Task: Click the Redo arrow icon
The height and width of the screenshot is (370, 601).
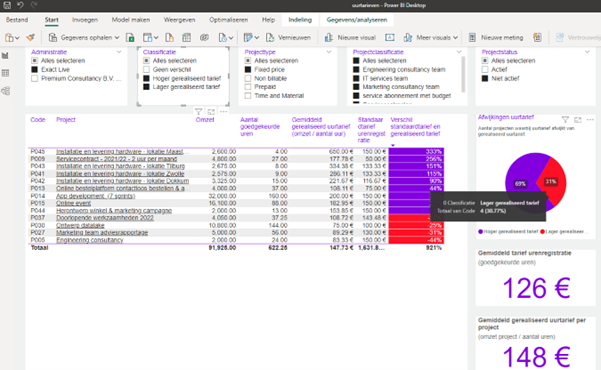Action: click(34, 5)
